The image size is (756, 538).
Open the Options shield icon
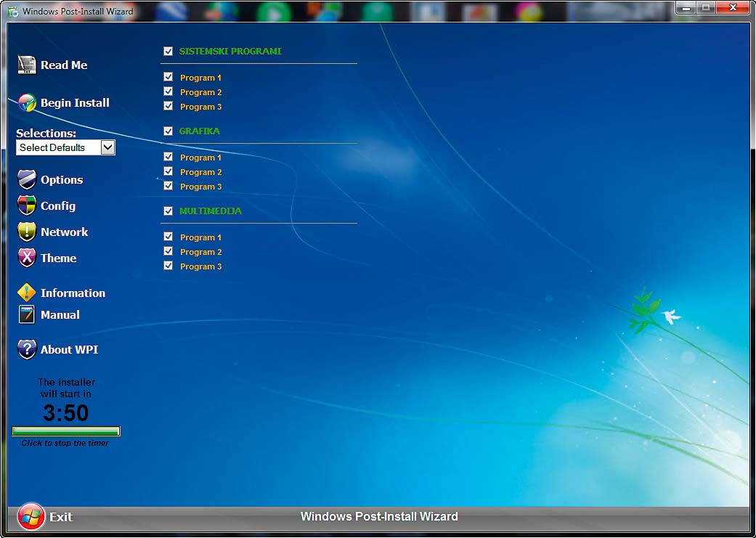(27, 179)
